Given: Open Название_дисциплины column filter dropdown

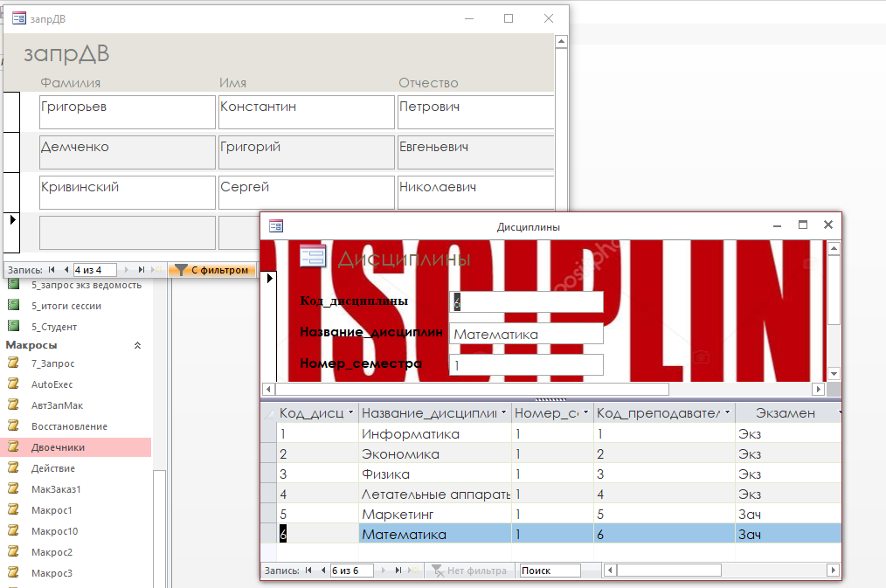Looking at the screenshot, I should (504, 412).
